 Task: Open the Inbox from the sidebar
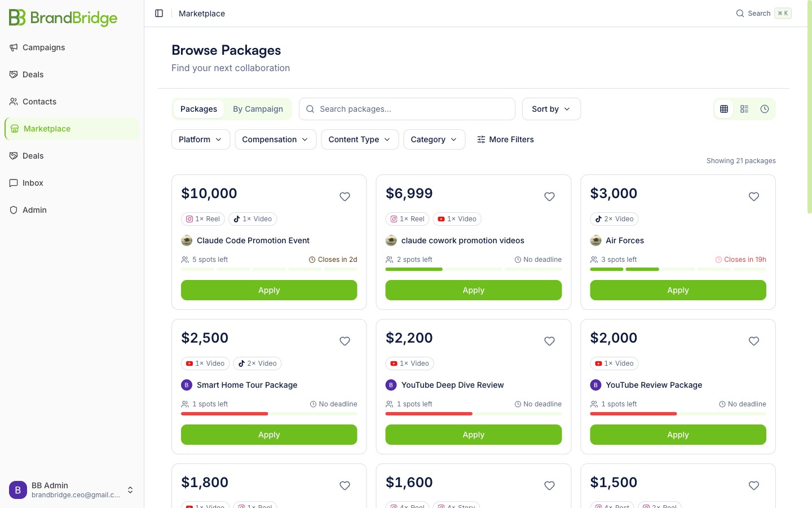[x=33, y=183]
